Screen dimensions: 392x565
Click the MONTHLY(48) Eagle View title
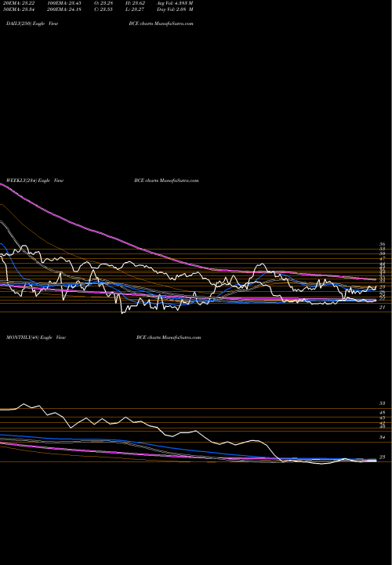coord(36,337)
